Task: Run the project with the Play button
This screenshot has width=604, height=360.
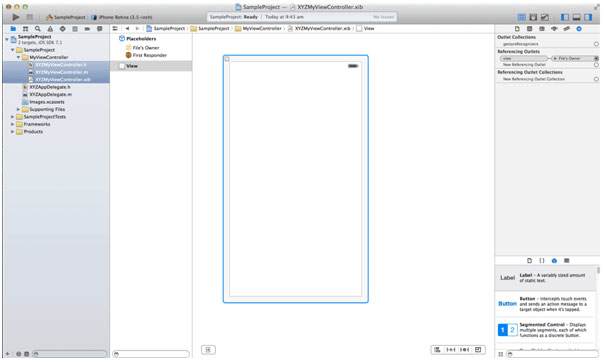Action: coord(15,17)
